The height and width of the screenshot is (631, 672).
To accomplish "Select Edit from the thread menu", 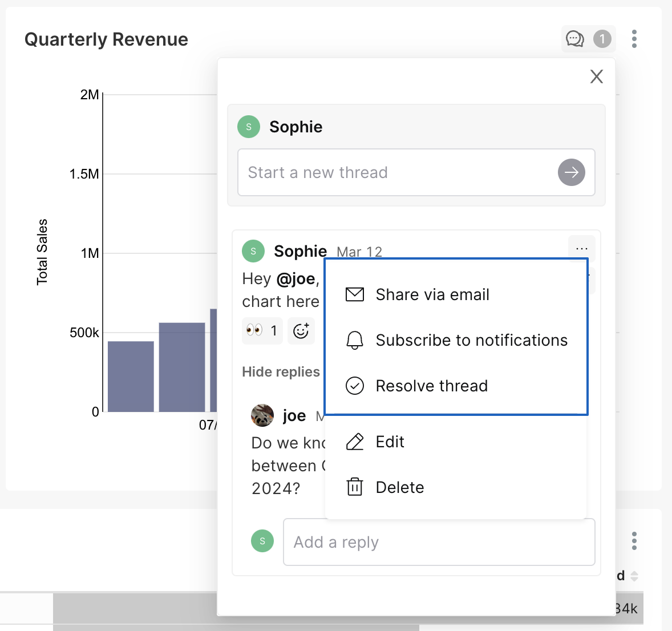I will click(x=456, y=442).
